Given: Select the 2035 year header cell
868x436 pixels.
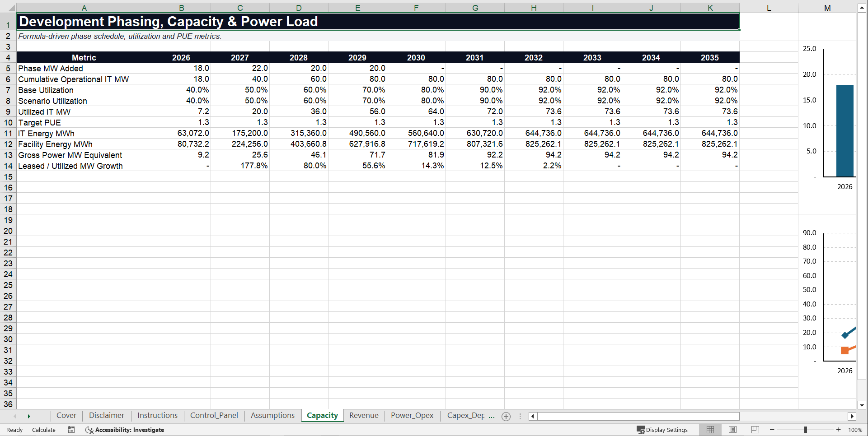Looking at the screenshot, I should point(710,57).
